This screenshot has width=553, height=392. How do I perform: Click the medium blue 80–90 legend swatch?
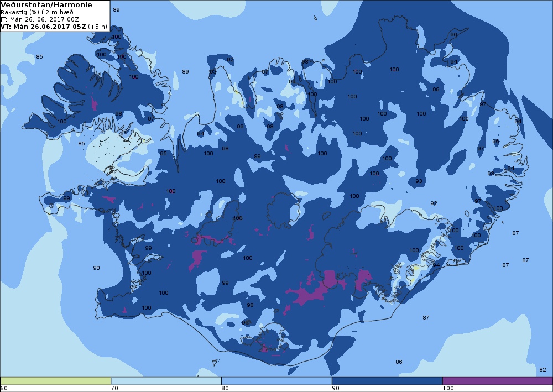[276, 381]
